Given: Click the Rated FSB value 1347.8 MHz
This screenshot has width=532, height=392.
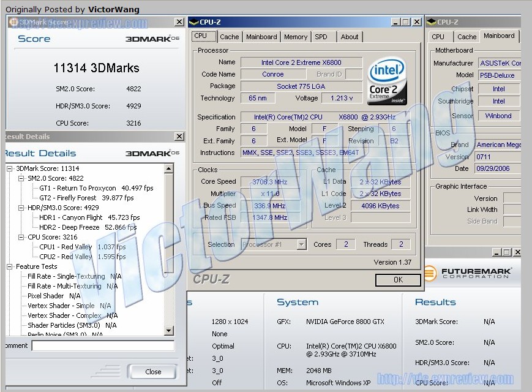Looking at the screenshot, I should pyautogui.click(x=270, y=217).
